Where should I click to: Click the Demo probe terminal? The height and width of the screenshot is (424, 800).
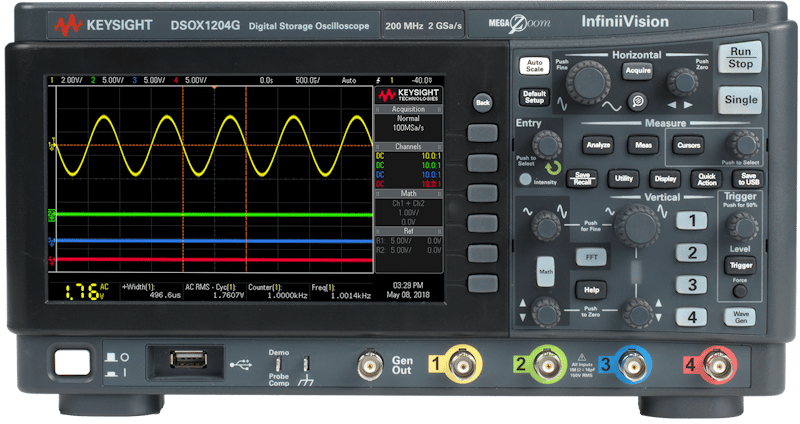[279, 364]
